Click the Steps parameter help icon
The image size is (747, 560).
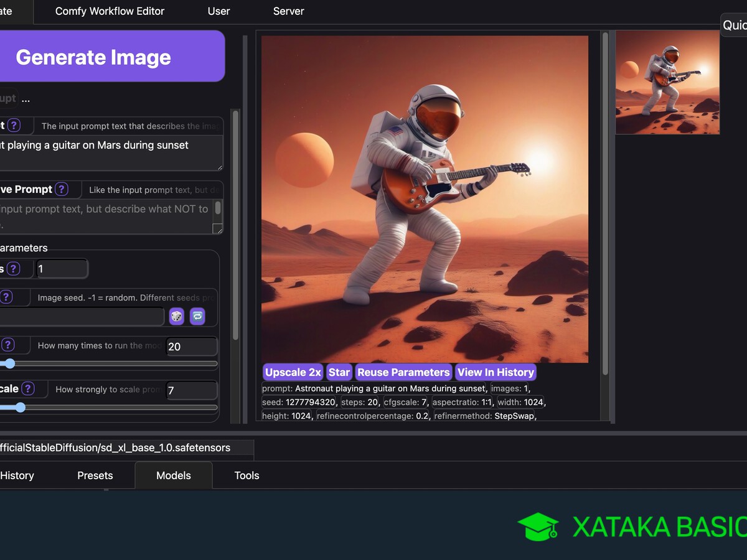point(7,345)
